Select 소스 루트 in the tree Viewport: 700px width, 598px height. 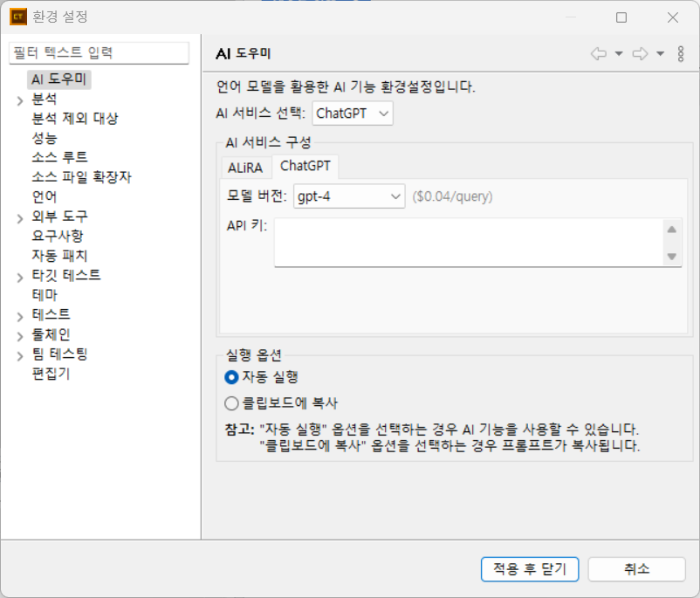coord(60,158)
